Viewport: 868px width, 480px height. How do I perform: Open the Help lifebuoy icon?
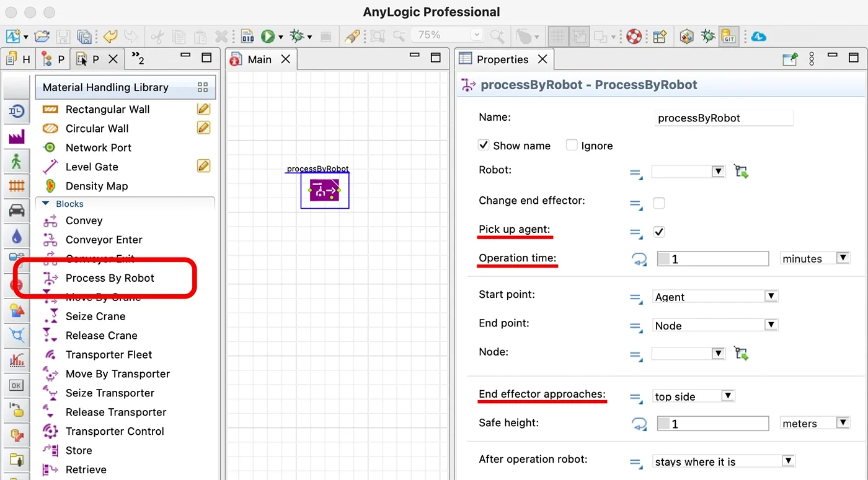pos(633,37)
